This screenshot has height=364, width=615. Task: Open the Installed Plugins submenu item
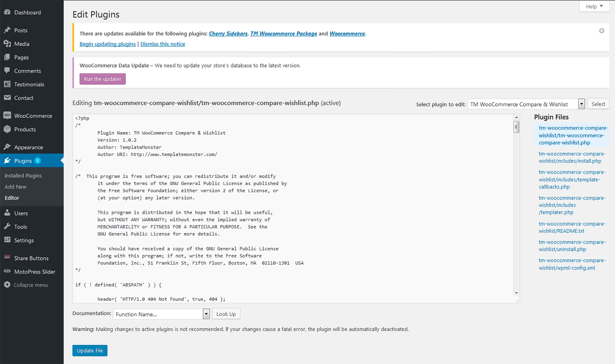coord(23,175)
